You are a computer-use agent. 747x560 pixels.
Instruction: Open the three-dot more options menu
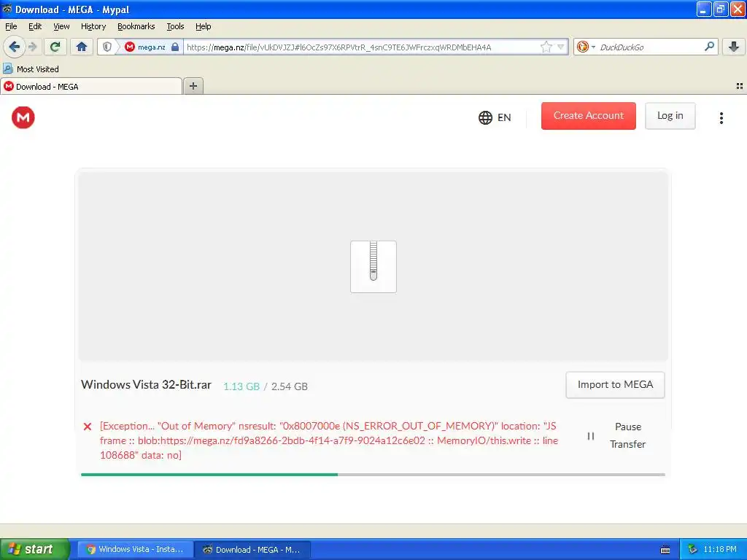pyautogui.click(x=721, y=117)
